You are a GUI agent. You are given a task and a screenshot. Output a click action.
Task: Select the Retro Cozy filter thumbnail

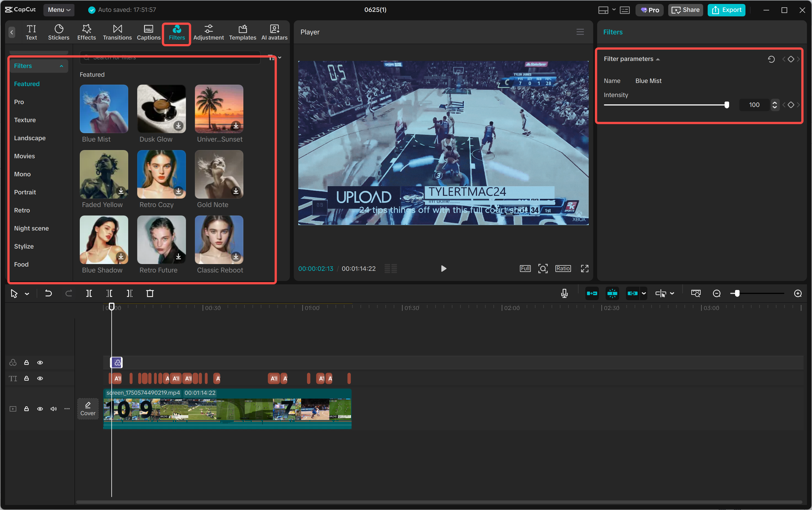click(161, 174)
